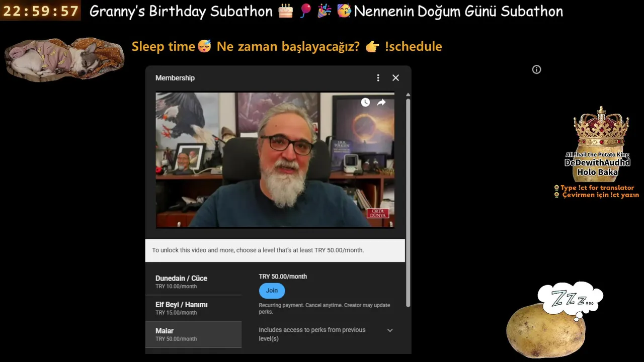Select the Elf Beyi / Hanımı level
The height and width of the screenshot is (362, 644).
[x=193, y=308]
